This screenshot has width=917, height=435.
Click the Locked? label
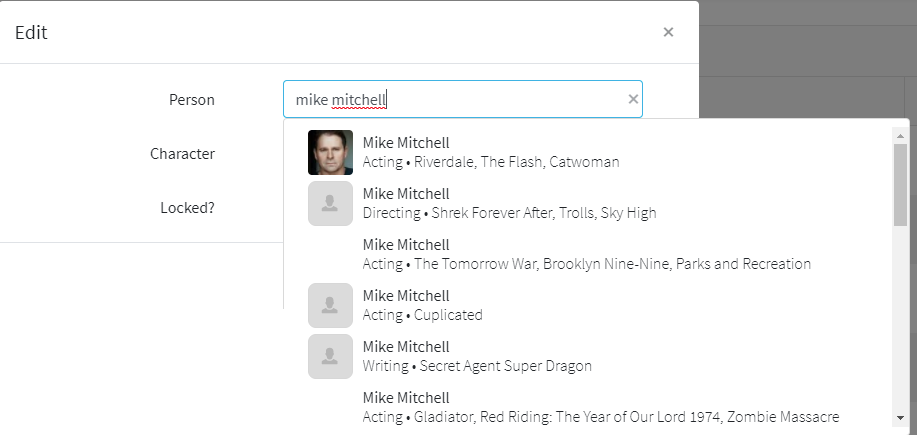pyautogui.click(x=187, y=208)
